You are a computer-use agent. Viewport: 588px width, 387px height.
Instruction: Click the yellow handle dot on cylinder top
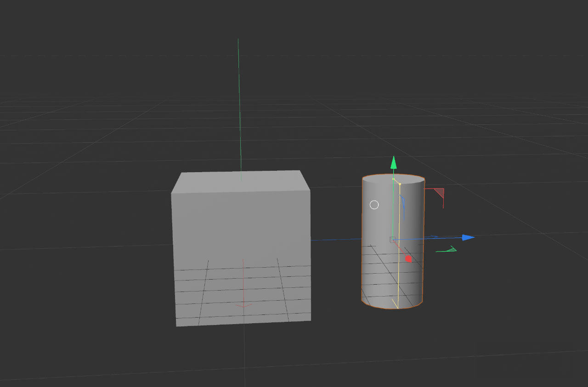pos(400,184)
